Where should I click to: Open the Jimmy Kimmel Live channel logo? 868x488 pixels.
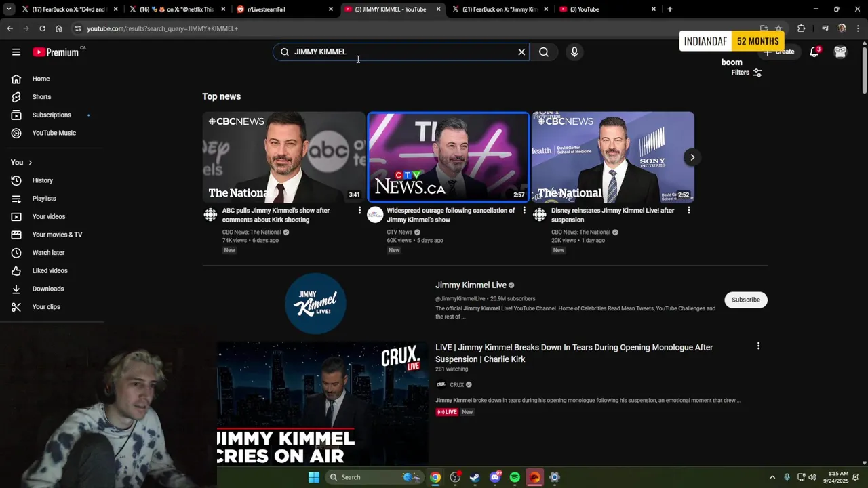coord(315,304)
